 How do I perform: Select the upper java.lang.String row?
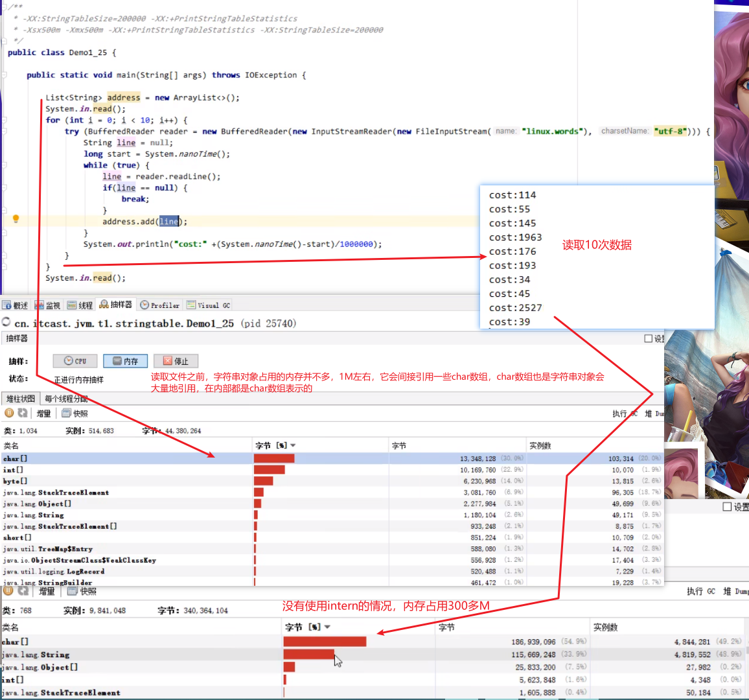click(332, 515)
